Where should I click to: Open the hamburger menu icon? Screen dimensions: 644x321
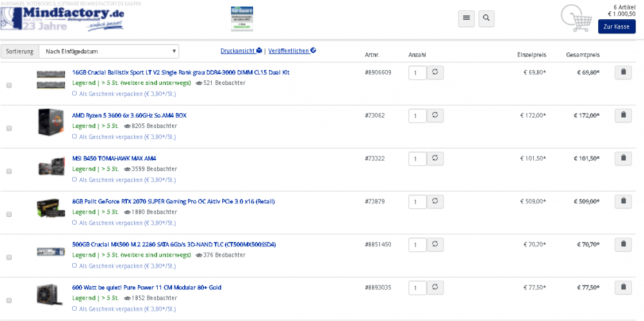[x=466, y=19]
